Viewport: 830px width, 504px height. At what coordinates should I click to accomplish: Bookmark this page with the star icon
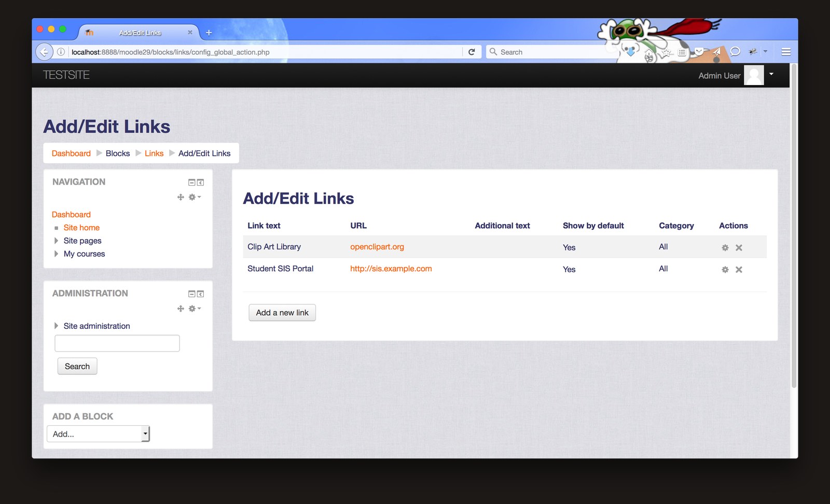(667, 52)
